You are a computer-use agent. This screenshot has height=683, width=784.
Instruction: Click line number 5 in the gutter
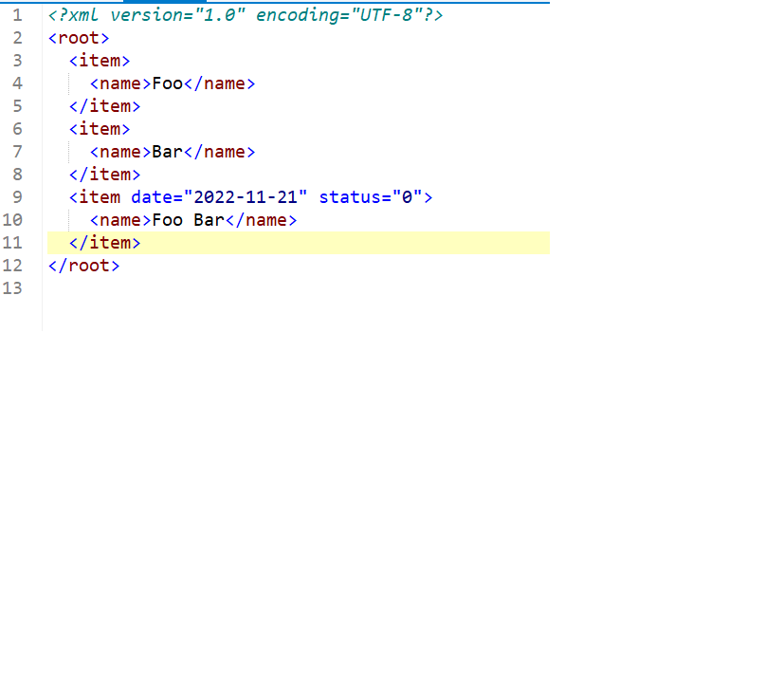[x=17, y=106]
